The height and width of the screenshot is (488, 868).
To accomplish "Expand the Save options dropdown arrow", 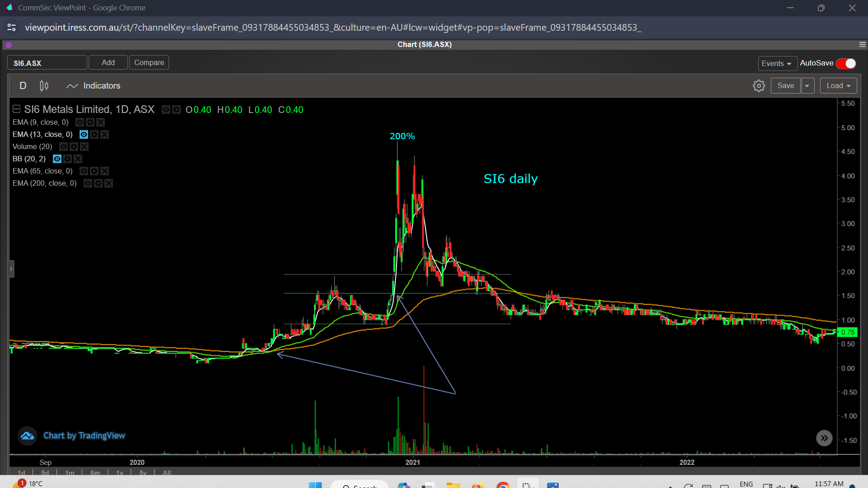I will 807,86.
